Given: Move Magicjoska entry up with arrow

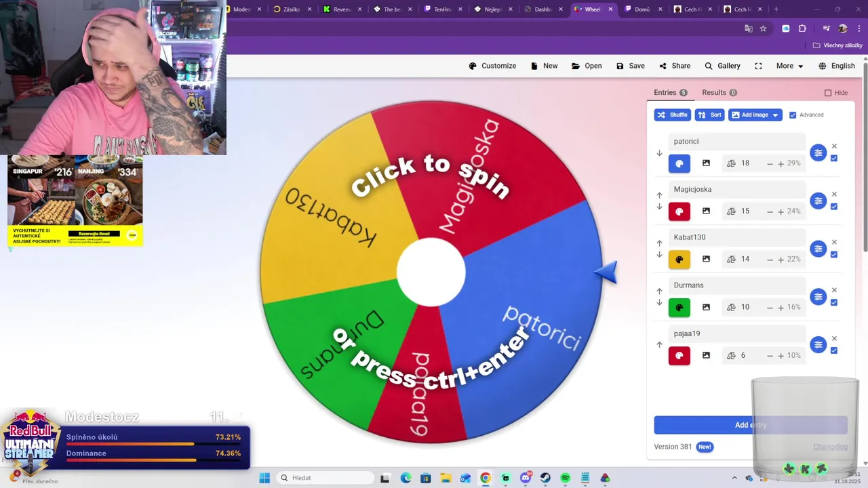Looking at the screenshot, I should [x=659, y=195].
